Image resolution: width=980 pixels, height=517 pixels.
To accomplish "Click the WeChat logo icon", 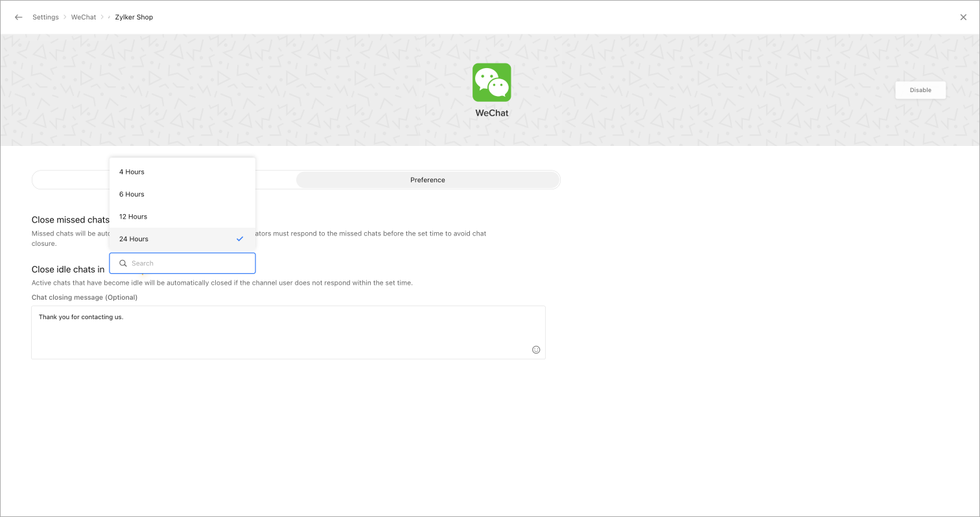I will pos(492,82).
